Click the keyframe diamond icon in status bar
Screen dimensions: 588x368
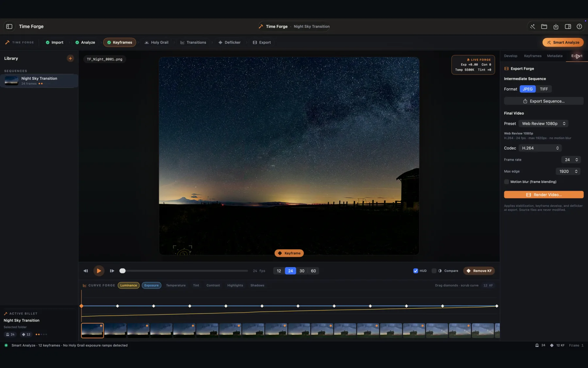click(x=552, y=345)
